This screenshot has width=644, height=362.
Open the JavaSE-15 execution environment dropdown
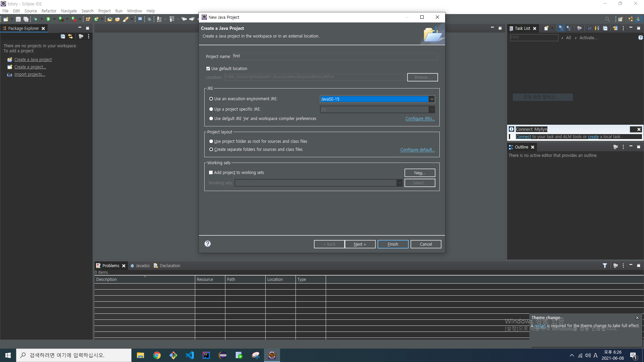click(x=432, y=99)
